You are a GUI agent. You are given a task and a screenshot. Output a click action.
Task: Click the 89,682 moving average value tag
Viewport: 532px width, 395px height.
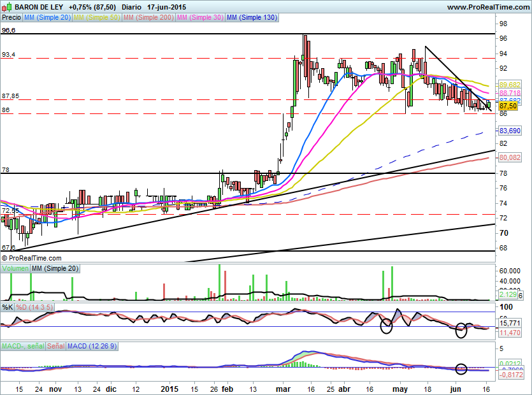(510, 85)
